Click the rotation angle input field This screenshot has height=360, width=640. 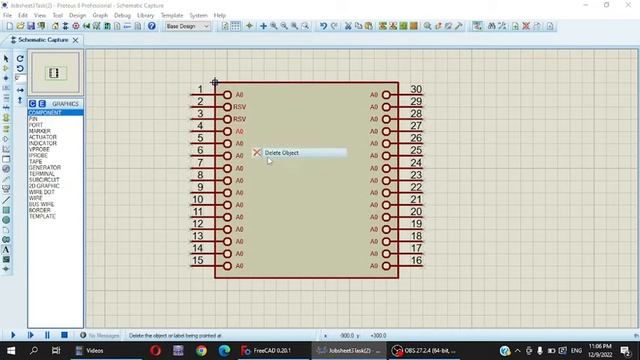pos(20,78)
